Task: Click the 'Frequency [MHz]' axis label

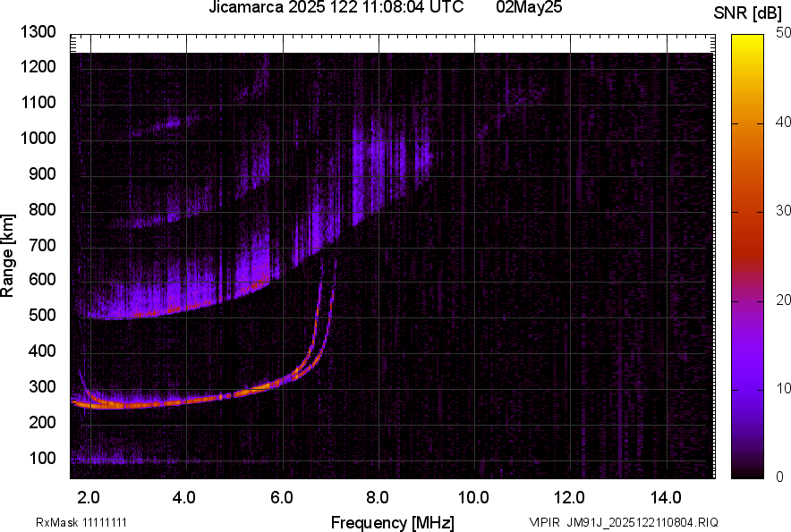Action: [x=393, y=522]
